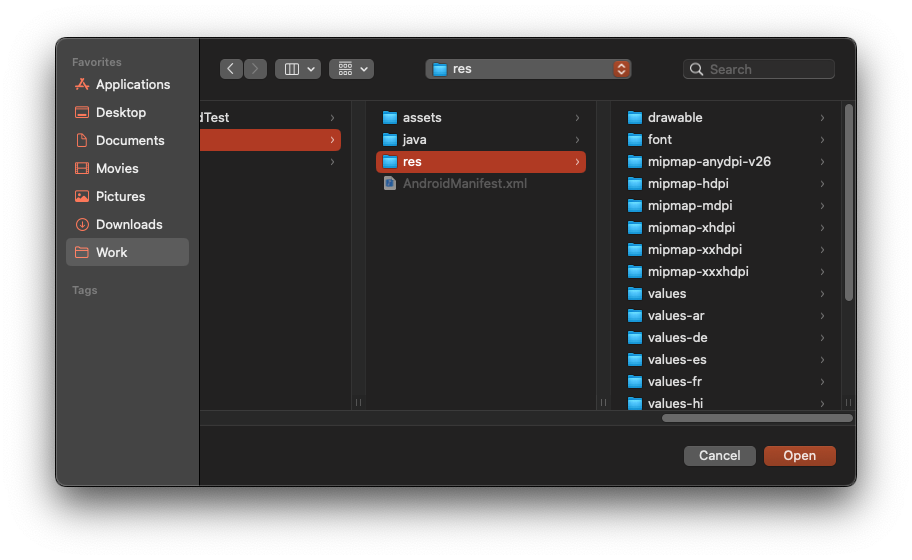
Task: Select the highlighted row in first column
Action: point(270,140)
